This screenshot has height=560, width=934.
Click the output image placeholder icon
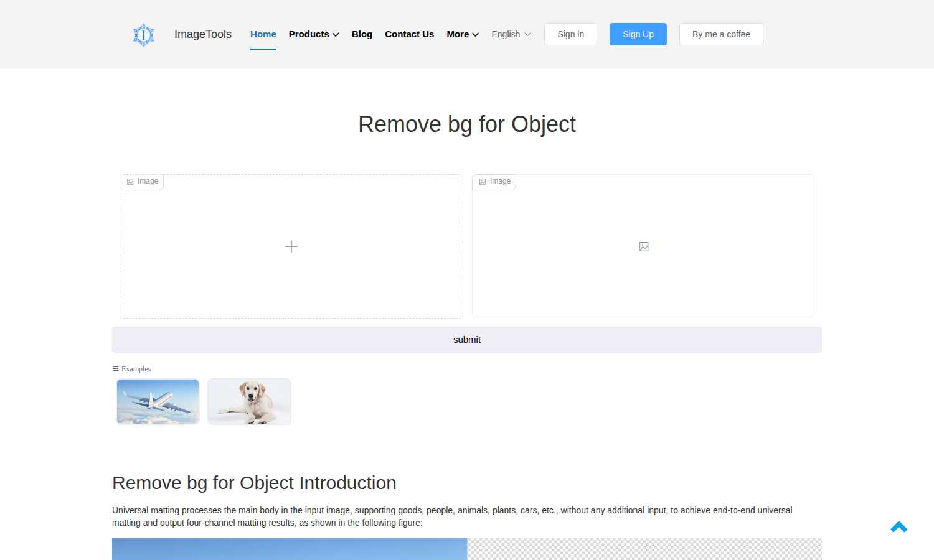644,246
